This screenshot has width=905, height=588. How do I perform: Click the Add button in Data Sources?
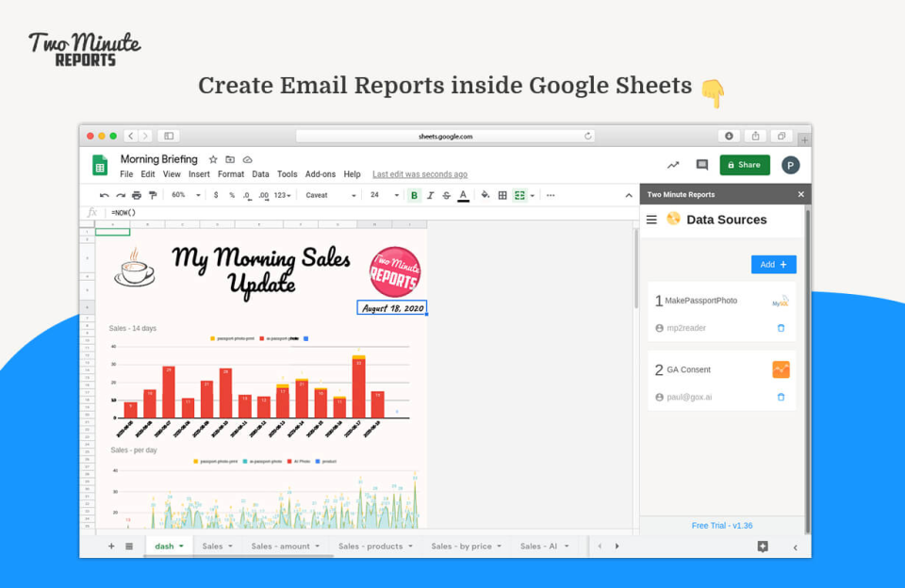(x=773, y=265)
